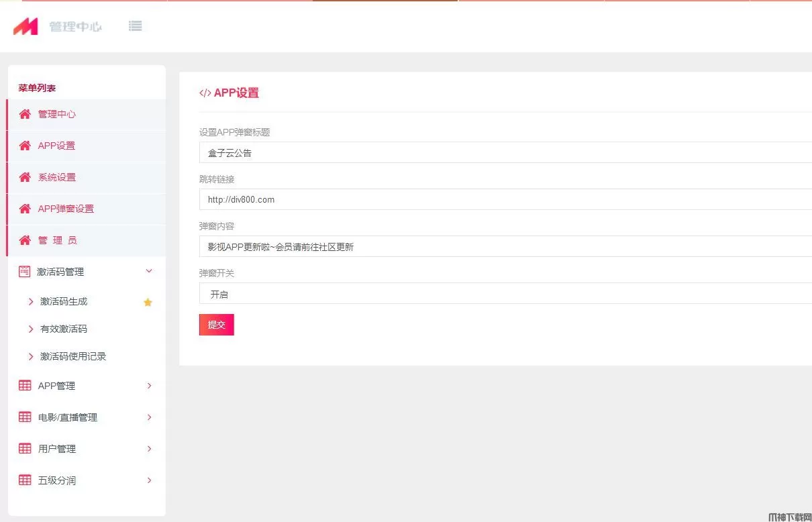Click the 设置APP弹窗标题 field with 盒子云公告
This screenshot has width=812, height=522.
point(505,153)
